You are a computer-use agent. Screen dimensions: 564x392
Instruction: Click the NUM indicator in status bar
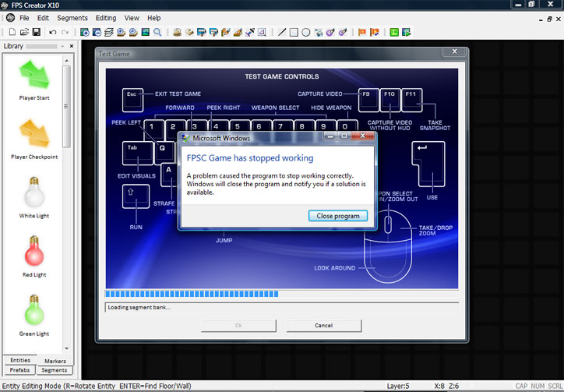(x=538, y=387)
